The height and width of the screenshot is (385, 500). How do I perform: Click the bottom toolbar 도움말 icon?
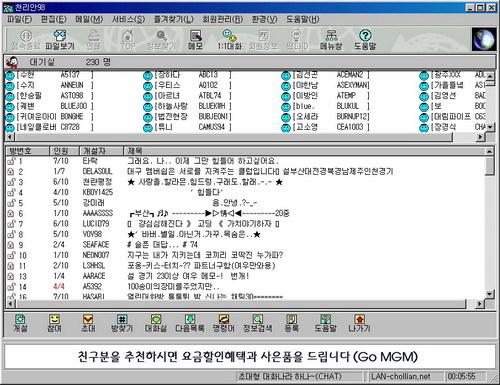pyautogui.click(x=326, y=323)
